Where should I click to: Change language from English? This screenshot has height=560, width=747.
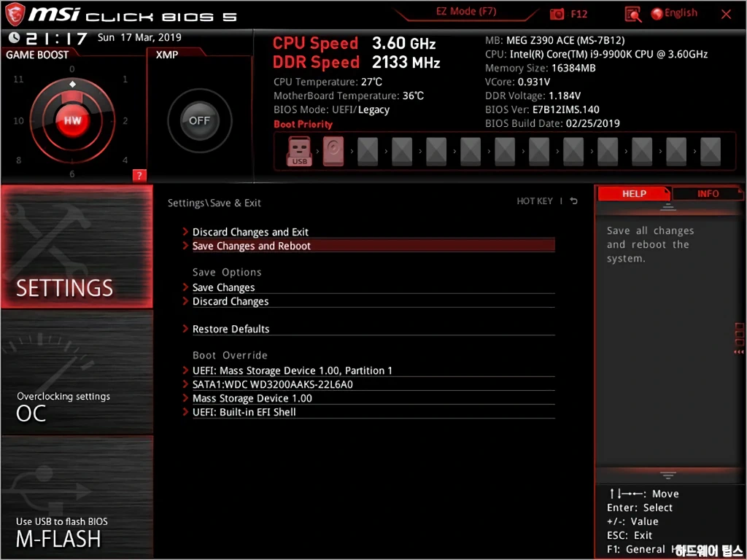(681, 13)
